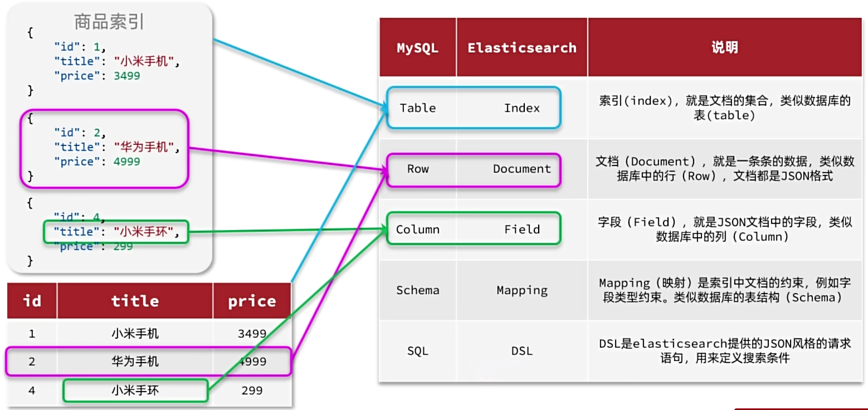This screenshot has width=868, height=410.
Task: Select the Field cell in green box
Action: (521, 230)
